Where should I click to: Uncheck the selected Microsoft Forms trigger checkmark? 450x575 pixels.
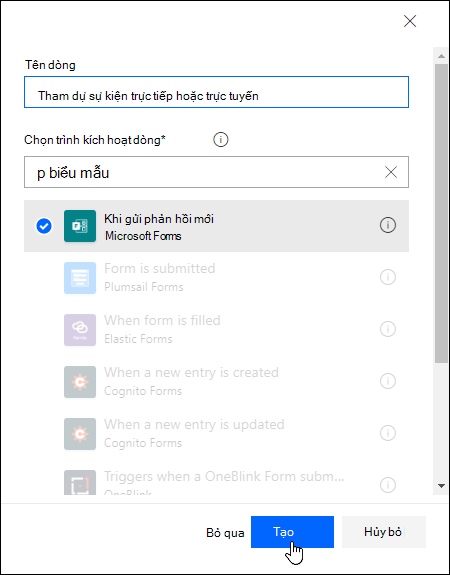(x=44, y=226)
